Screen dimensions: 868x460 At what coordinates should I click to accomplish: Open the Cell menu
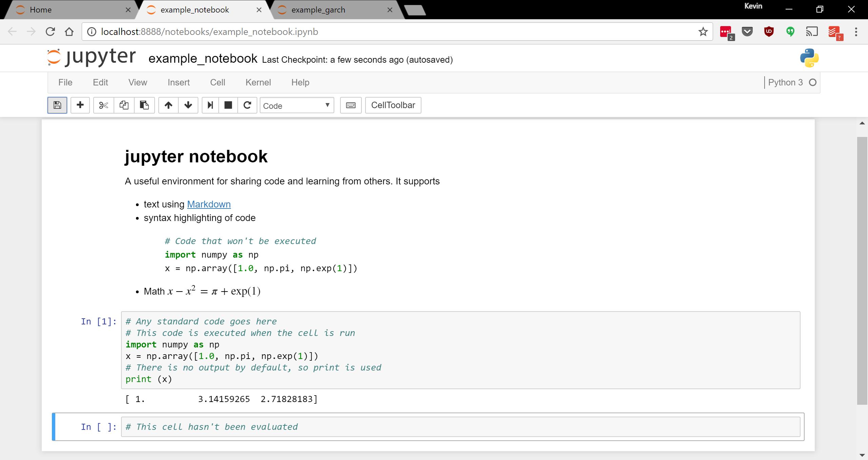pos(217,82)
